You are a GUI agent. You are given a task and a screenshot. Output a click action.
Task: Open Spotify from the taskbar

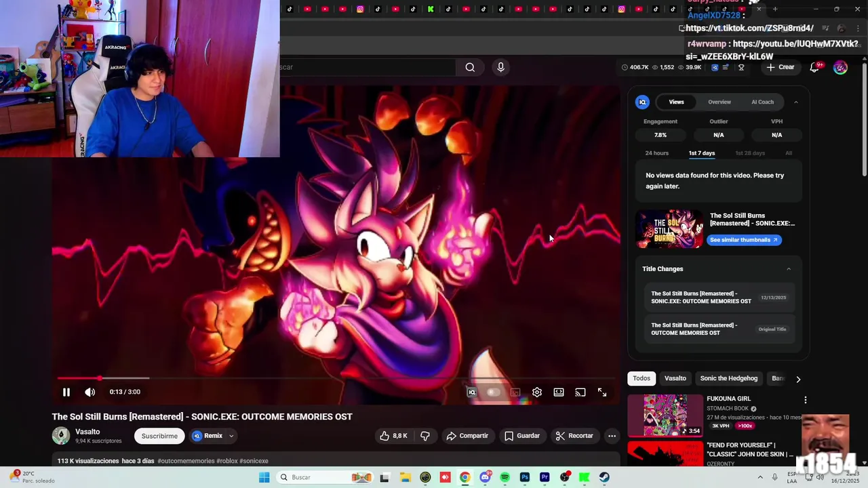[x=505, y=477]
